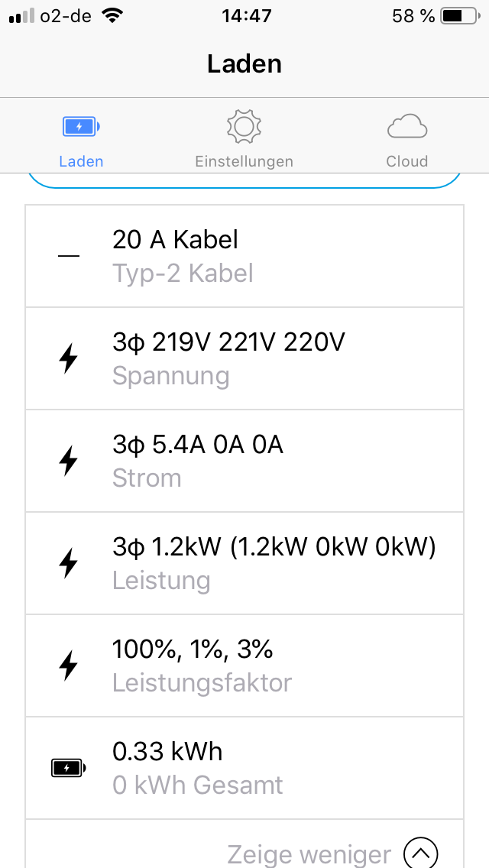
Task: Select the 20 A Kabel row
Action: pyautogui.click(x=244, y=256)
